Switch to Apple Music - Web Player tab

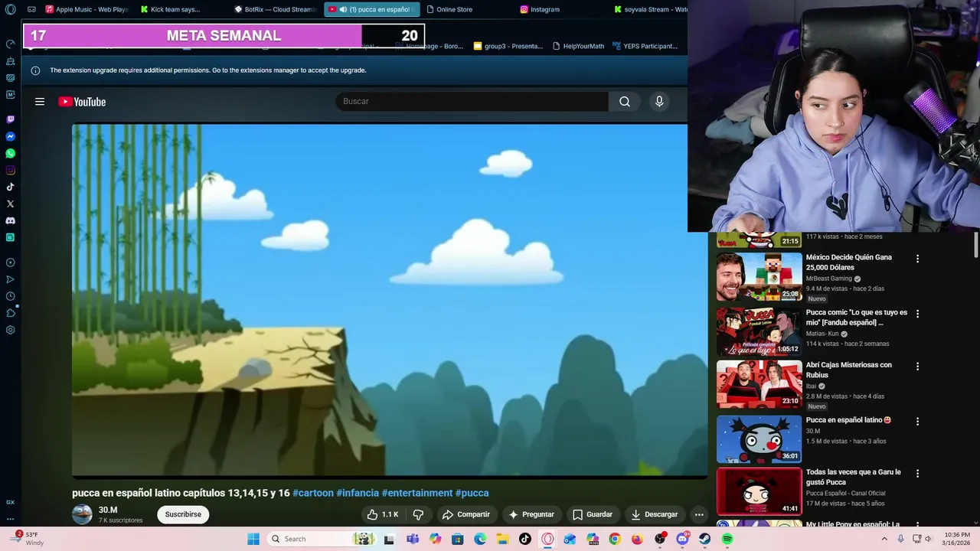tap(86, 9)
